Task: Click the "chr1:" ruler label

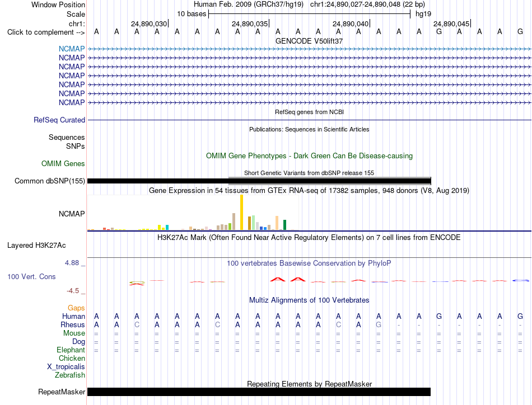Action: click(77, 23)
